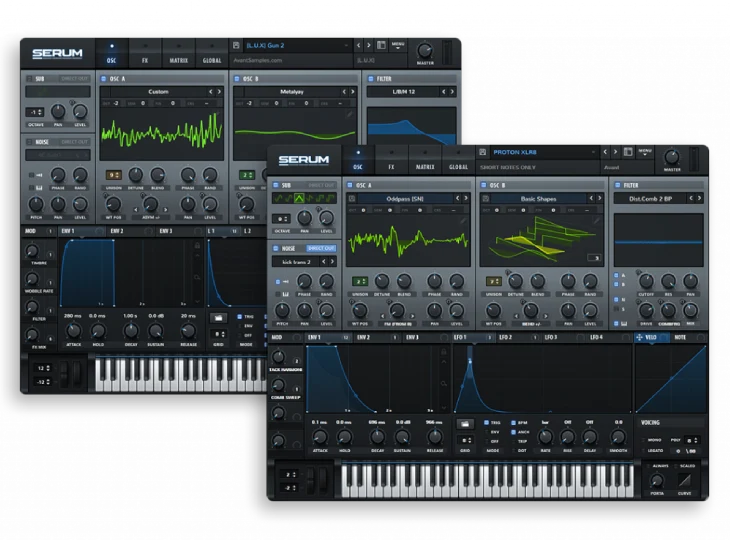Image resolution: width=730 pixels, height=540 pixels.
Task: Open wavetable editor icon left of Oddpass [SN]
Action: click(352, 198)
